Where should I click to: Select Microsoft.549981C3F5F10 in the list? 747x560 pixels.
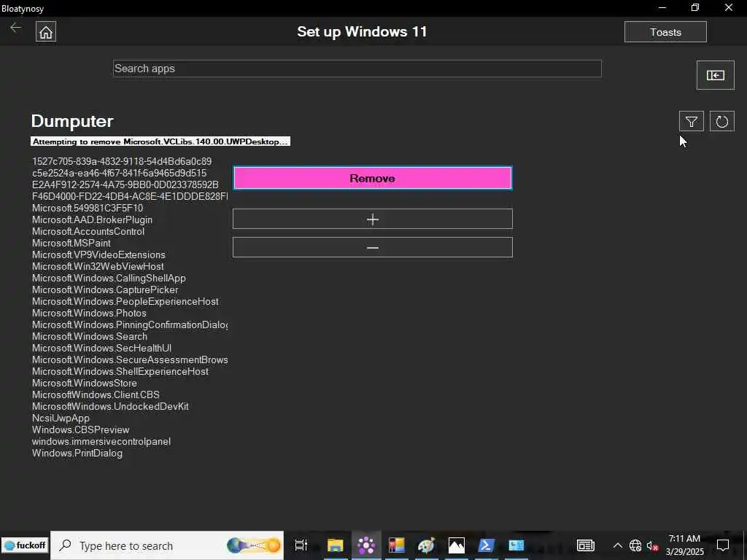(x=88, y=208)
